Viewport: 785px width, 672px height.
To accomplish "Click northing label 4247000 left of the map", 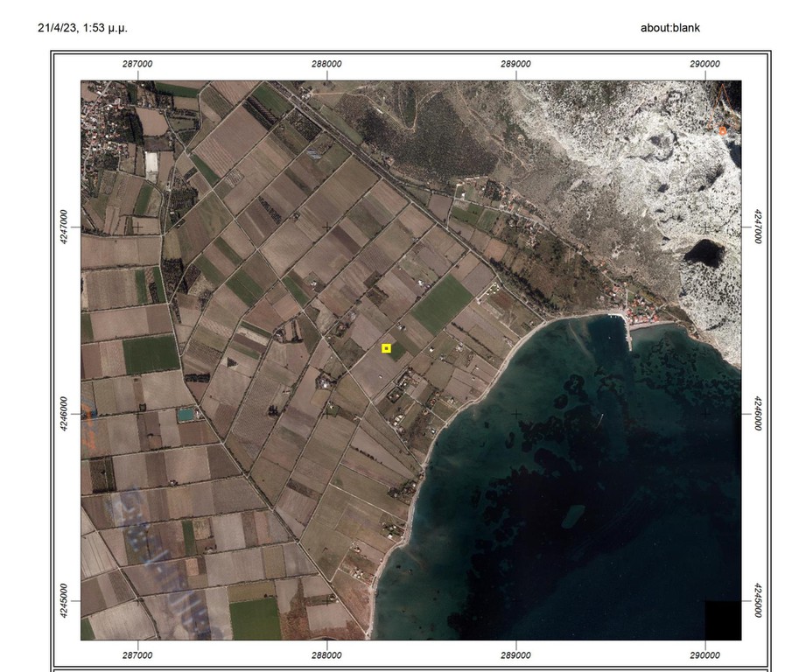I will point(64,227).
